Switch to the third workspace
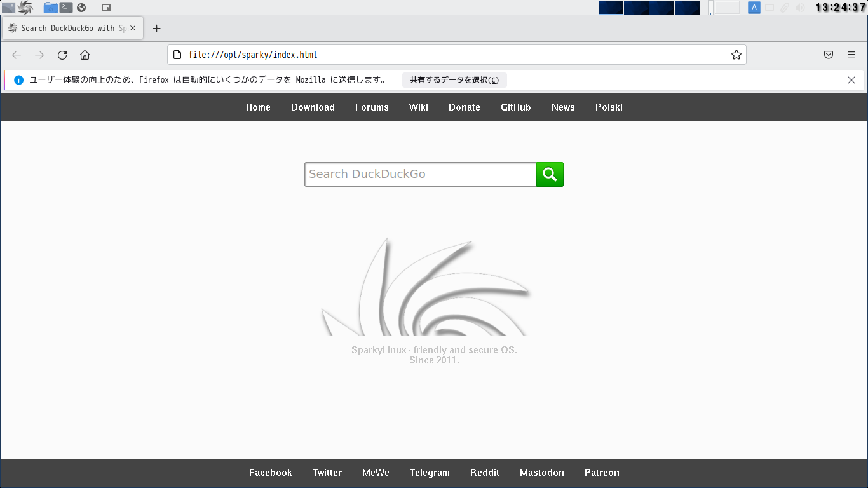 [x=661, y=8]
